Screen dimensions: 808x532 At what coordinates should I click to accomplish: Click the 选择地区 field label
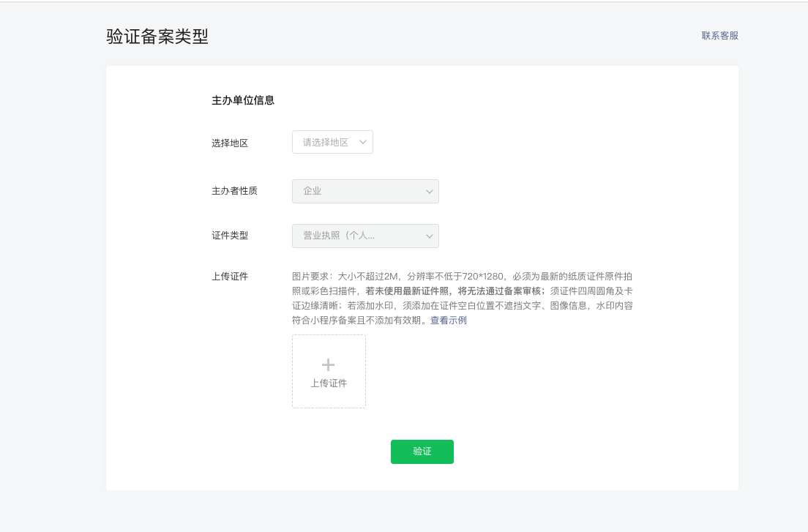point(230,143)
